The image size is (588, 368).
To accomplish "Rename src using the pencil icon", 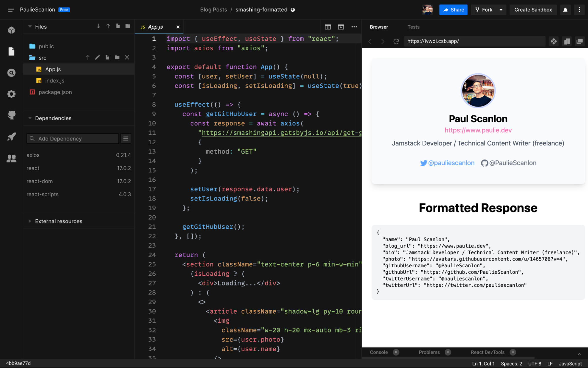I will point(98,57).
